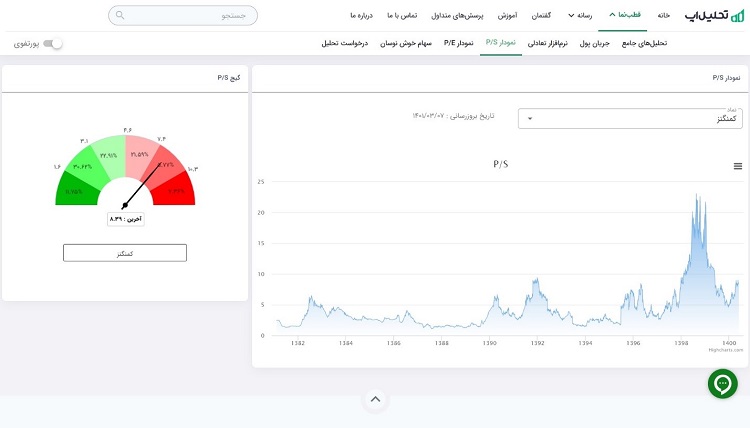Click the P/S chart peak near 1398
This screenshot has width=750, height=428.
tap(697, 195)
